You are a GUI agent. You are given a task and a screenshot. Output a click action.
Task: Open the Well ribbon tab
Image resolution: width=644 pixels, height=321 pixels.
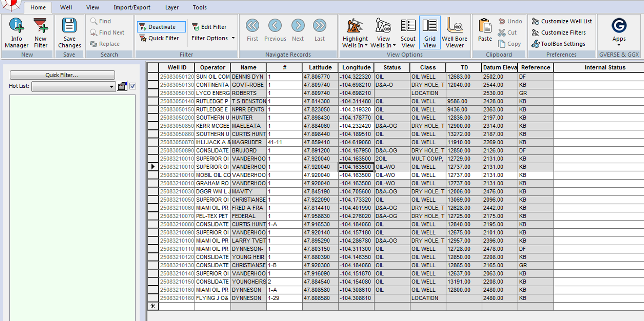(x=66, y=7)
